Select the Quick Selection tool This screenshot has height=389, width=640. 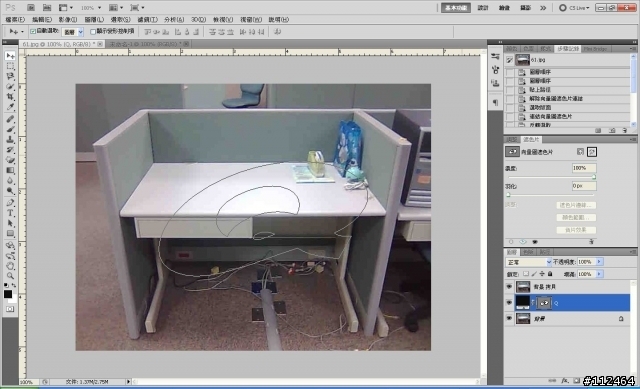(10, 87)
